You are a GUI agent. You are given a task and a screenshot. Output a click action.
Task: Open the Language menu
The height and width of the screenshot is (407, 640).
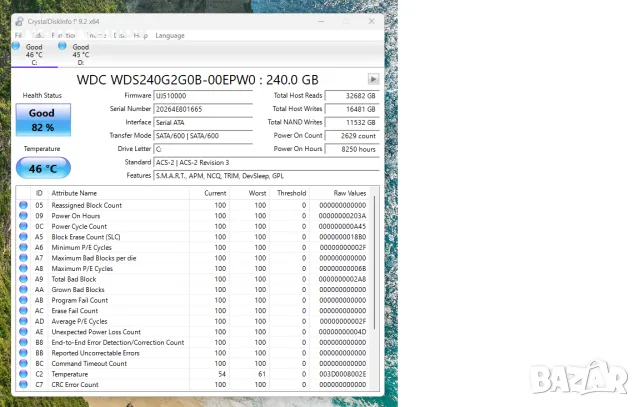(170, 36)
